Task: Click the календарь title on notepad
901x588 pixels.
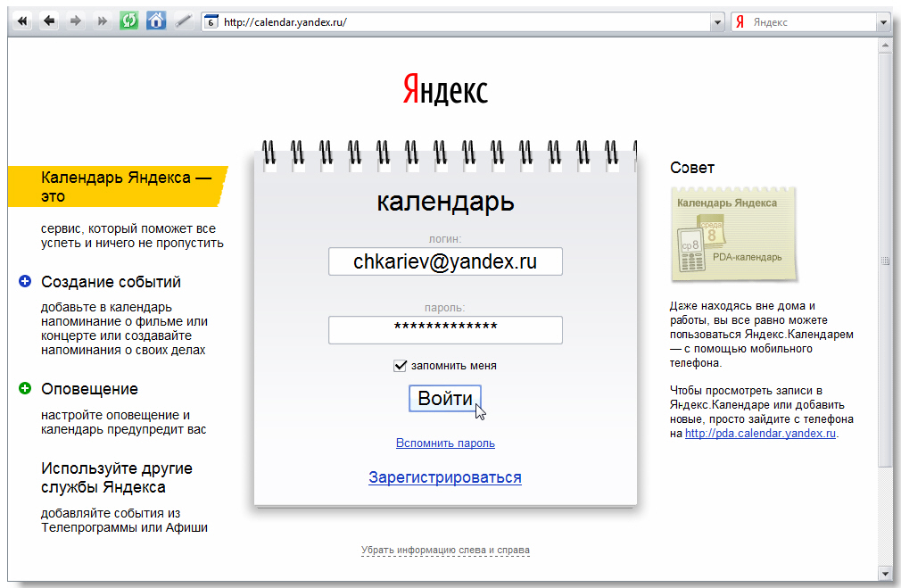Action: [x=445, y=202]
